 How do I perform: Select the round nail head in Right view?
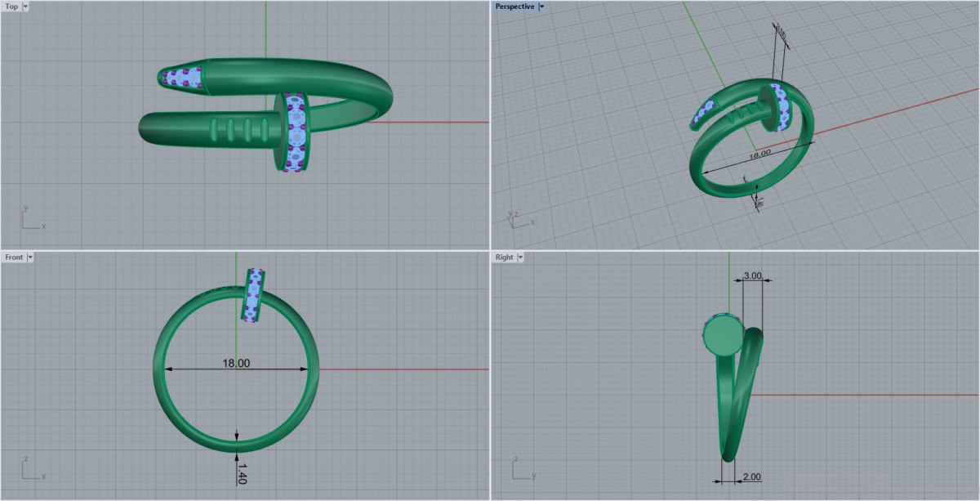point(722,334)
